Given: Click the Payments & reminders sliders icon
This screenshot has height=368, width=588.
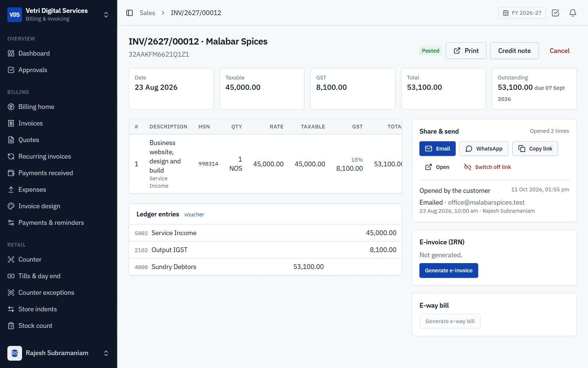Looking at the screenshot, I should tap(11, 223).
